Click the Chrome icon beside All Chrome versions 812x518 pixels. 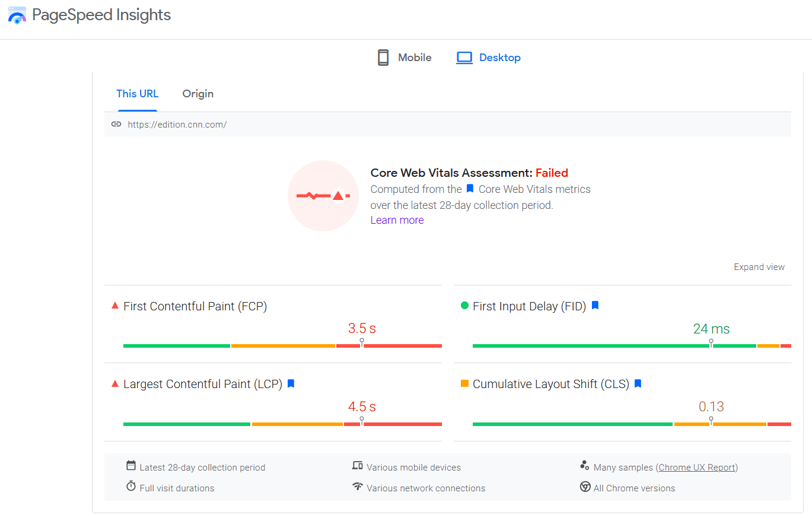585,487
